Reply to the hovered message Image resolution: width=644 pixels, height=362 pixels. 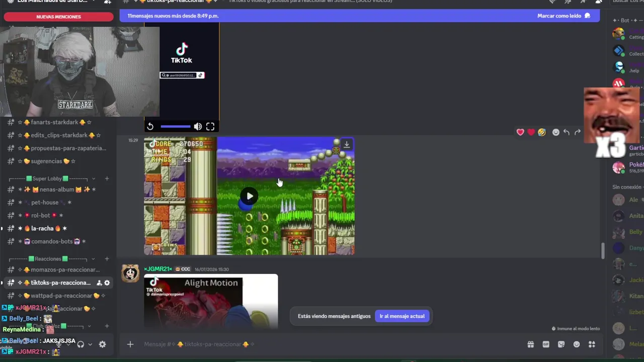point(567,132)
